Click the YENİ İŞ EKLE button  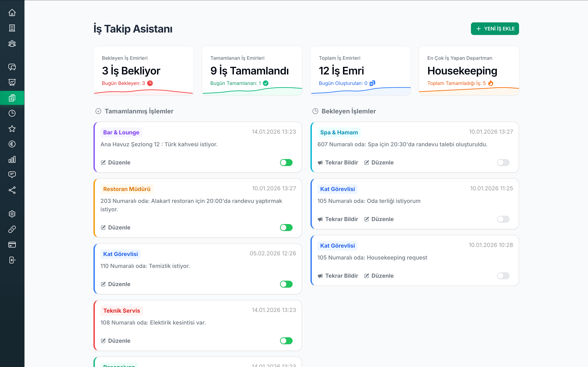(x=495, y=29)
